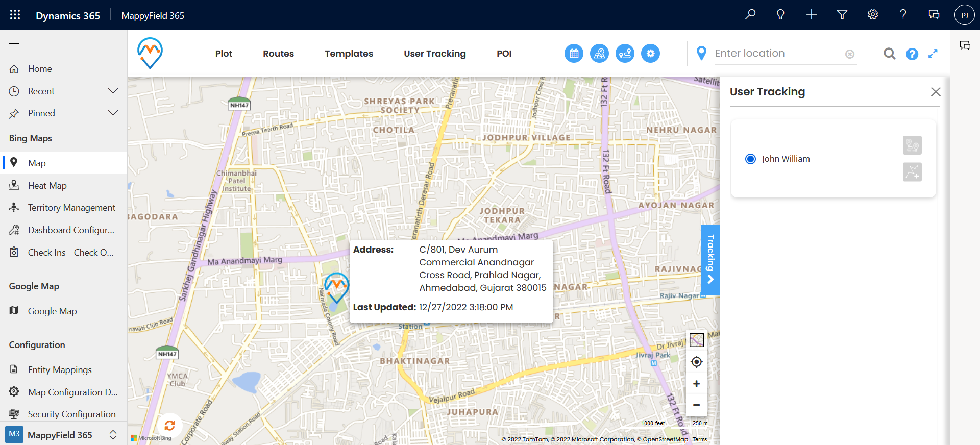Image resolution: width=980 pixels, height=445 pixels.
Task: Open the Routes menu
Action: pos(279,54)
